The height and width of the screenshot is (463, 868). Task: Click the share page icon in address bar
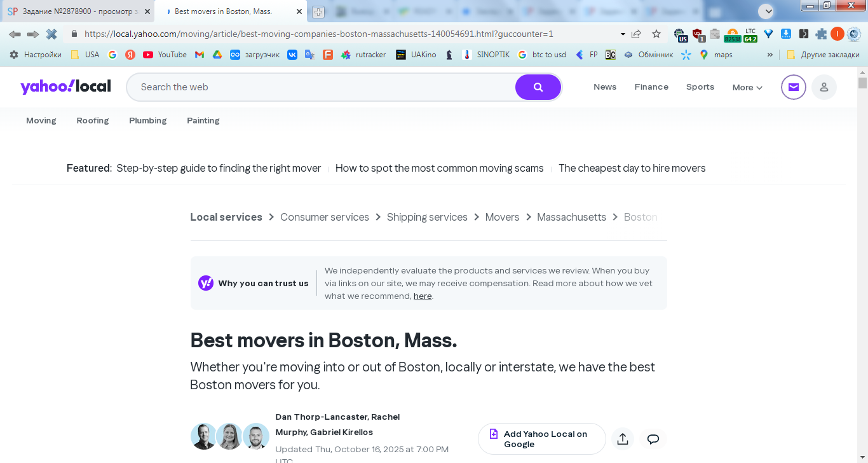pos(637,34)
